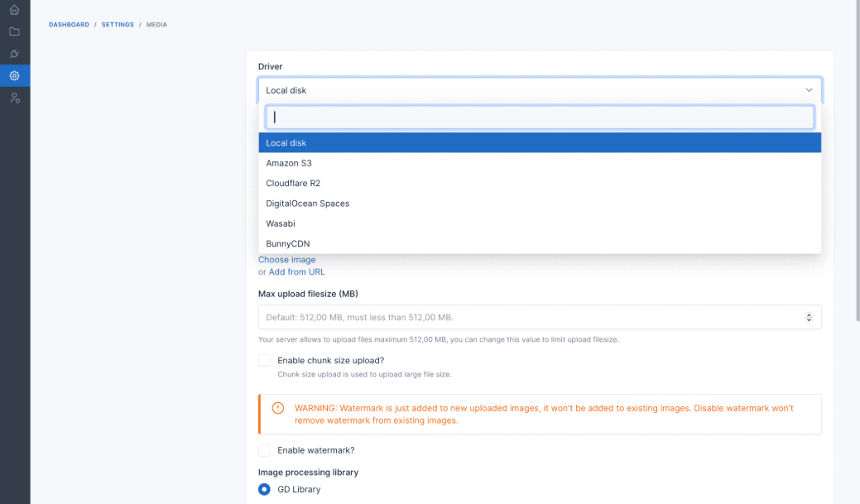Open the user administration sidebar icon
The width and height of the screenshot is (860, 504).
(x=15, y=98)
